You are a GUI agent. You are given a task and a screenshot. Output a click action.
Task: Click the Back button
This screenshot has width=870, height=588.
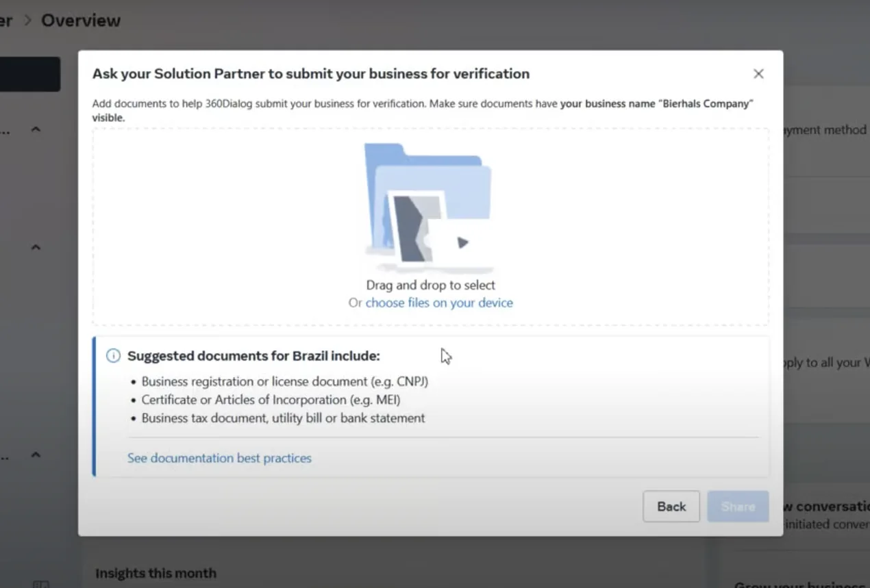click(671, 507)
